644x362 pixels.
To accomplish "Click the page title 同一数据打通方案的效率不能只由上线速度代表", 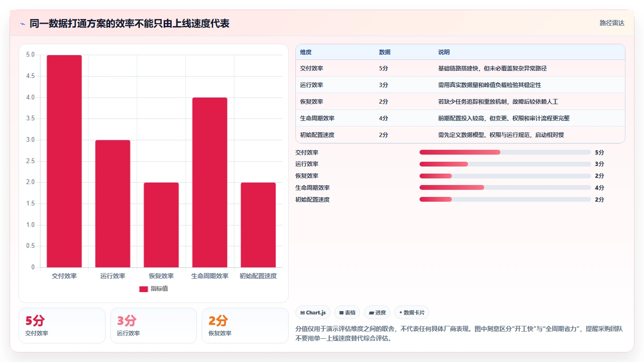I will (129, 23).
